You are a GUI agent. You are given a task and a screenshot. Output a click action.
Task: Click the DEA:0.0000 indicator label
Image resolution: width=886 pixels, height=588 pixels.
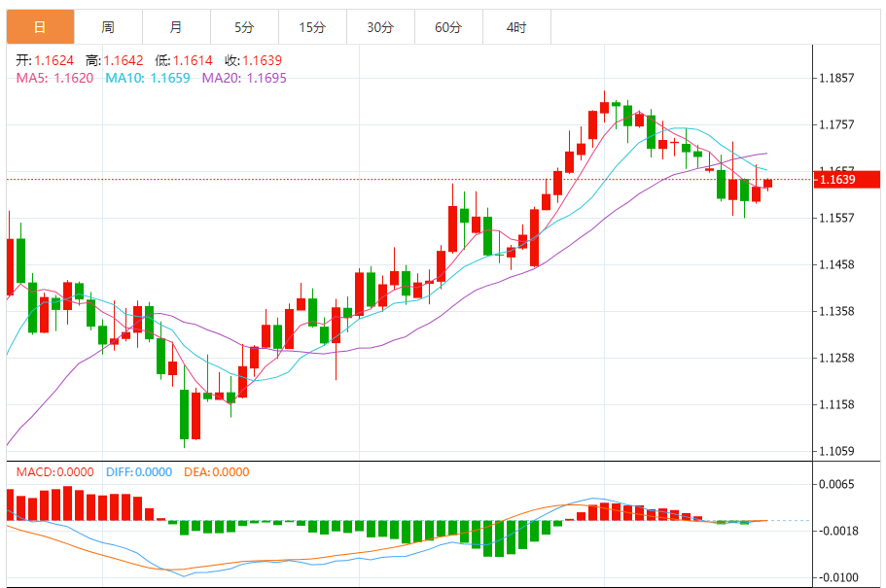pos(217,472)
